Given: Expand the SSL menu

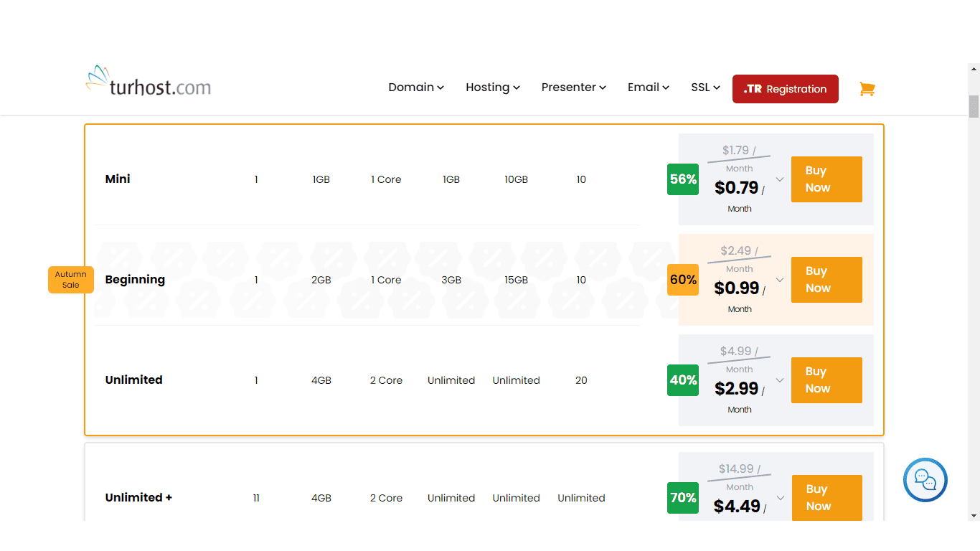Looking at the screenshot, I should coord(706,88).
